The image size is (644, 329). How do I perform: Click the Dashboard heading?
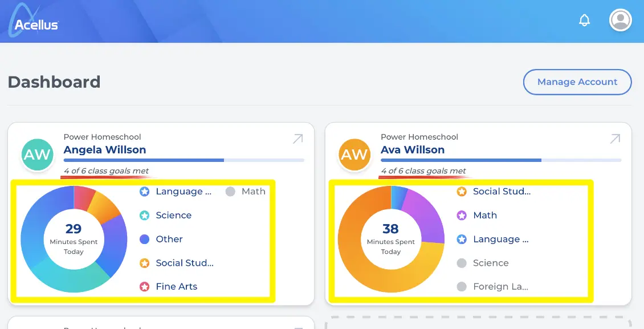pyautogui.click(x=54, y=82)
